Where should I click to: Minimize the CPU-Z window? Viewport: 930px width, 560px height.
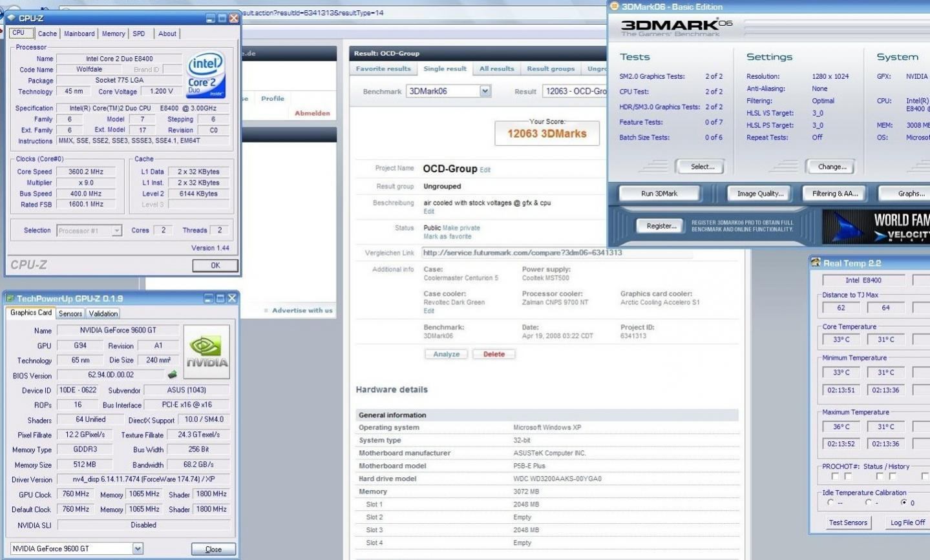[x=211, y=18]
